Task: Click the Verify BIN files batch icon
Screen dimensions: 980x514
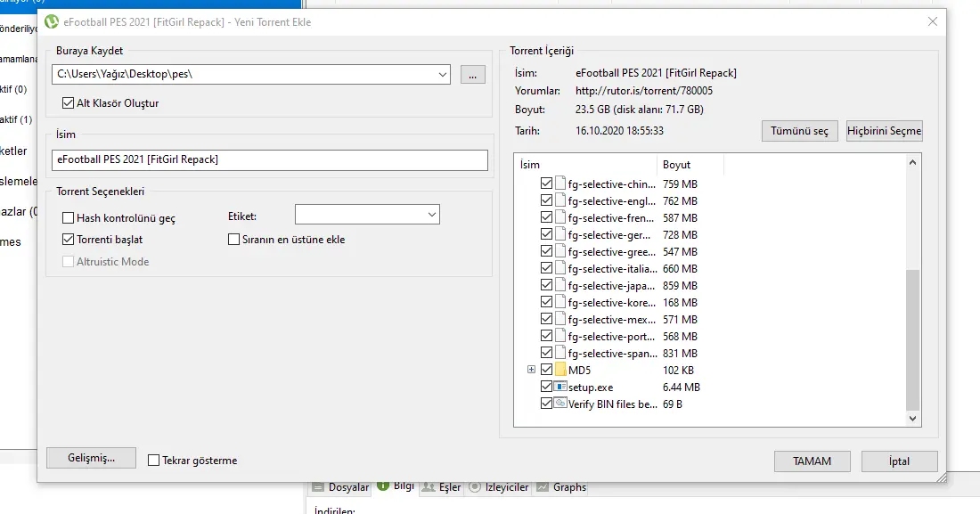Action: tap(560, 404)
